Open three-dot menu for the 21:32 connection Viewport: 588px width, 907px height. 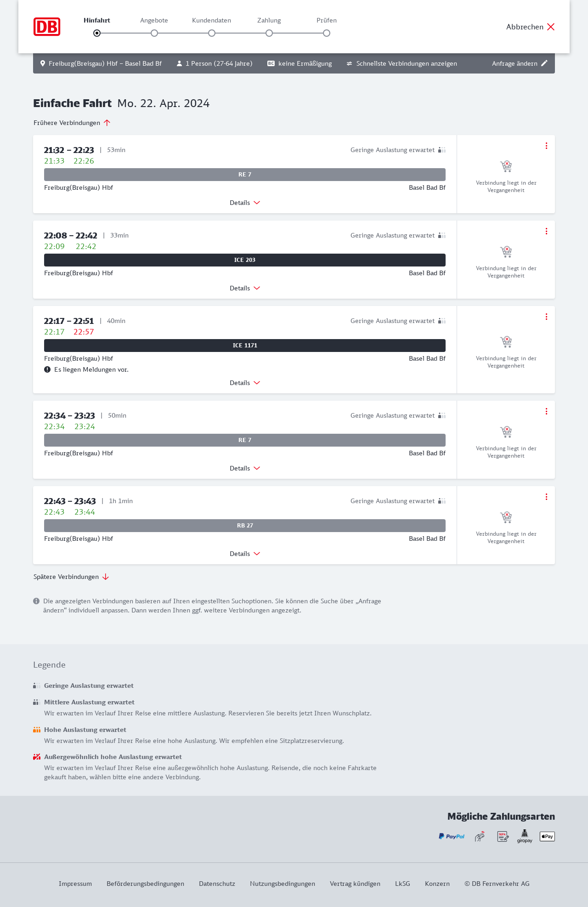click(546, 146)
